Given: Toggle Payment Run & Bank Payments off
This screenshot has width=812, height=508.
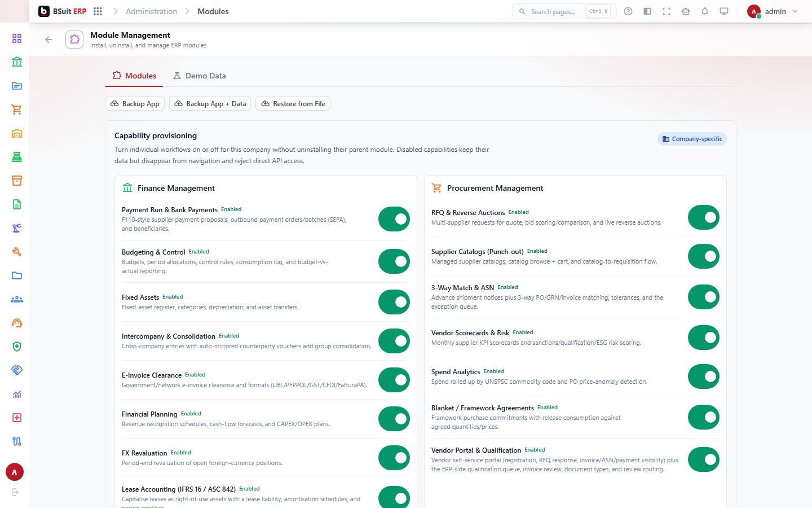Looking at the screenshot, I should [394, 219].
